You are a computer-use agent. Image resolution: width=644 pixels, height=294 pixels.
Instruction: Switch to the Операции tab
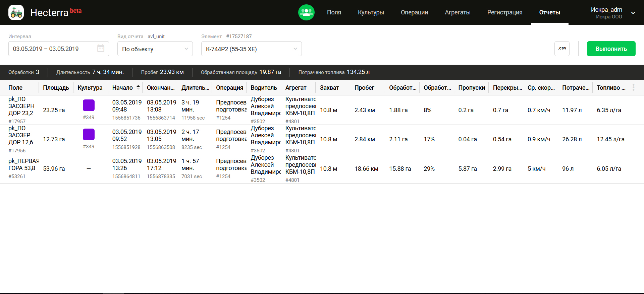pyautogui.click(x=414, y=12)
